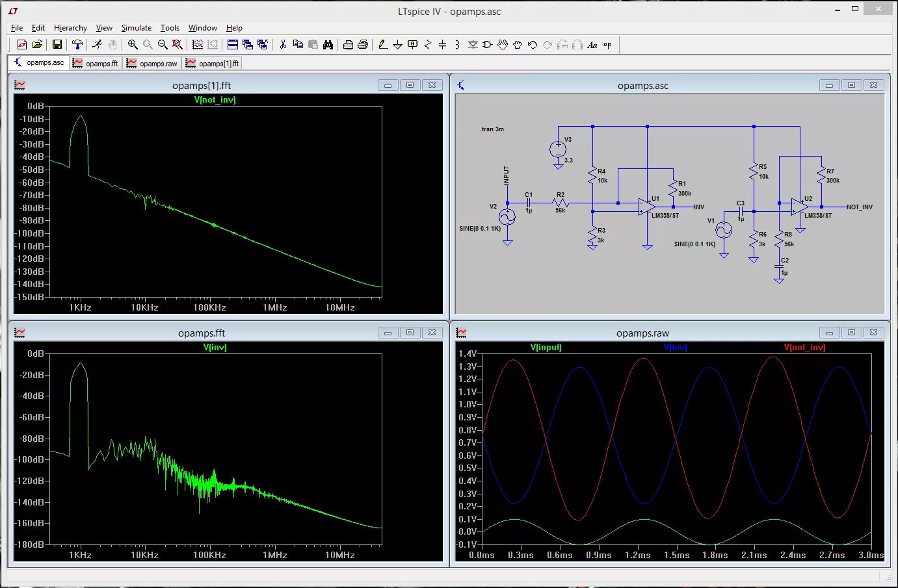898x588 pixels.
Task: Click the R7 300k resistor in schematic
Action: click(x=821, y=175)
